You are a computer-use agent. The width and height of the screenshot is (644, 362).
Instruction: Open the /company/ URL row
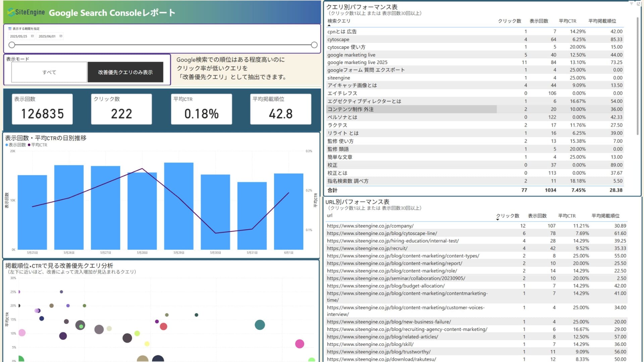click(476, 226)
